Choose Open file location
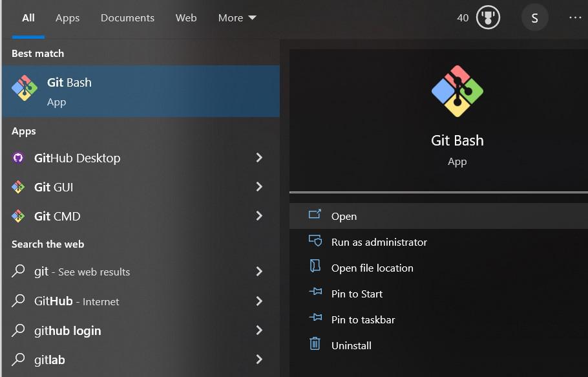 [x=439, y=268]
